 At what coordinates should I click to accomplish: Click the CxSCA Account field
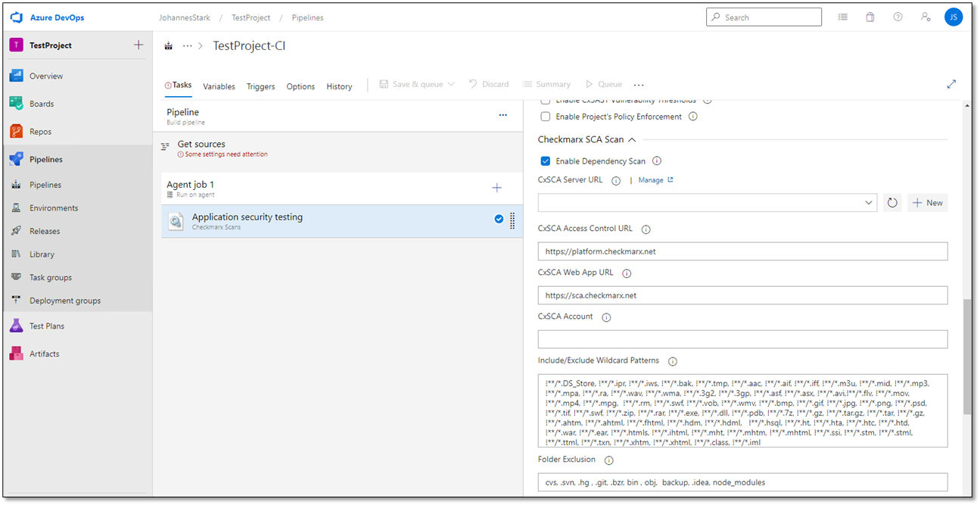click(743, 339)
